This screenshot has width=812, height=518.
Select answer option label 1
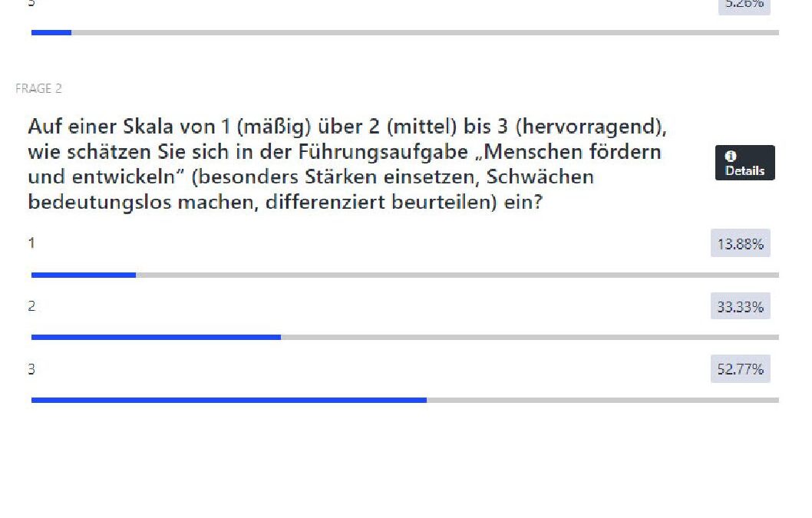(31, 243)
